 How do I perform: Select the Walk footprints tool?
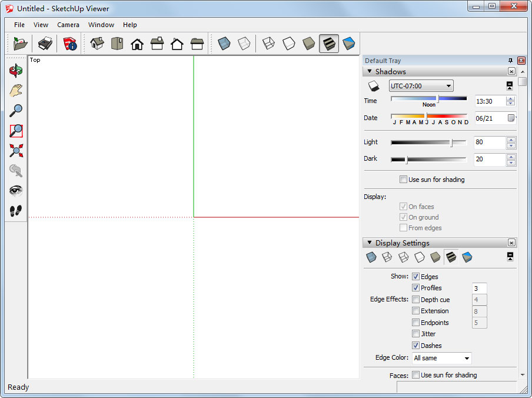tap(16, 211)
